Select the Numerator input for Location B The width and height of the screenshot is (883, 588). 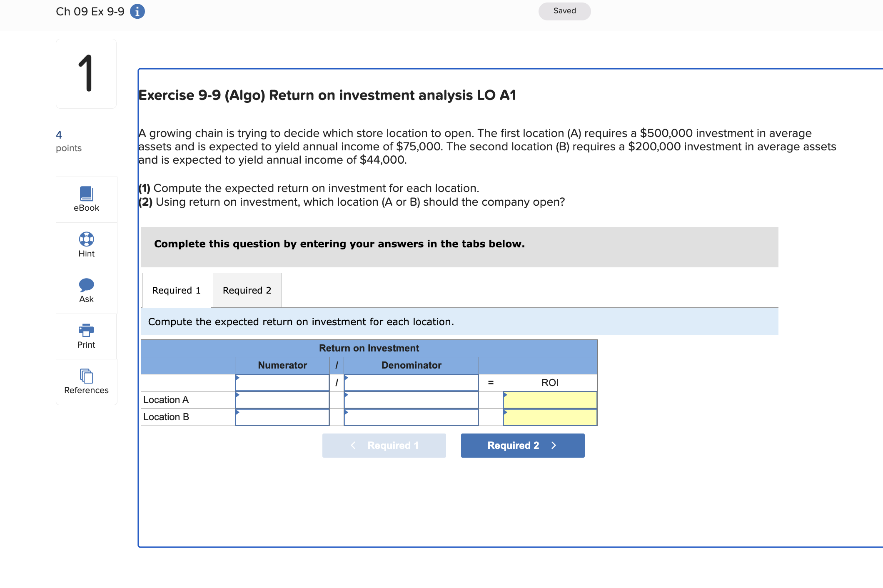282,417
